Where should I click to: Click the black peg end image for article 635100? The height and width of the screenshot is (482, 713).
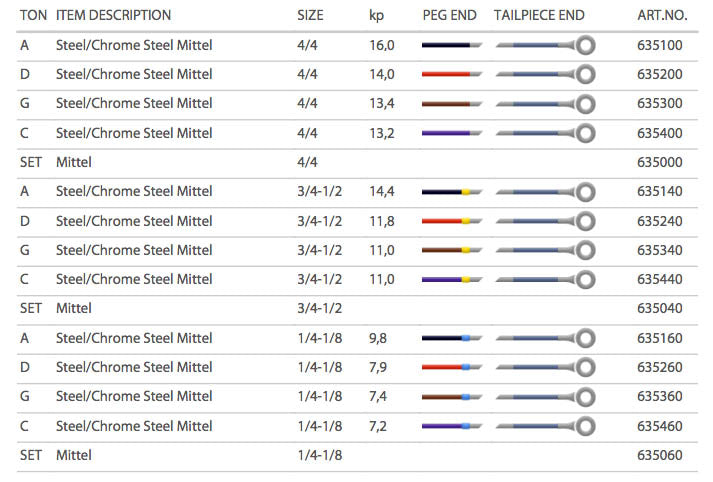click(x=451, y=45)
